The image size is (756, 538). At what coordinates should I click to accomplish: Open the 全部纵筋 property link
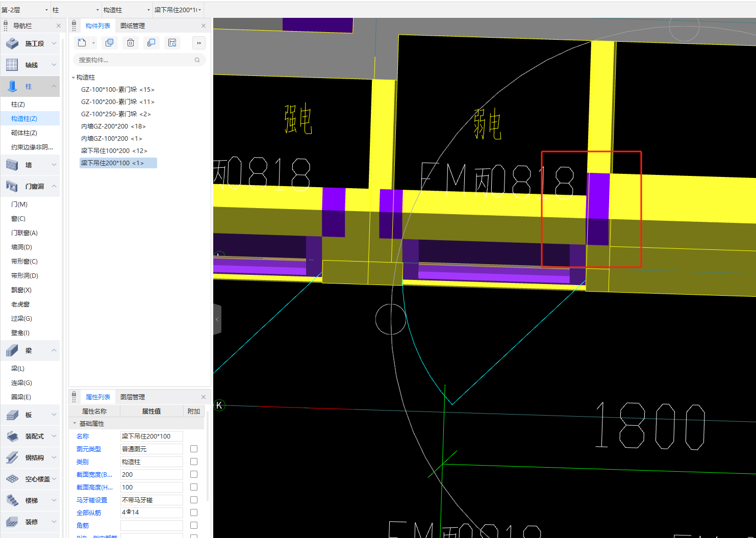(89, 513)
